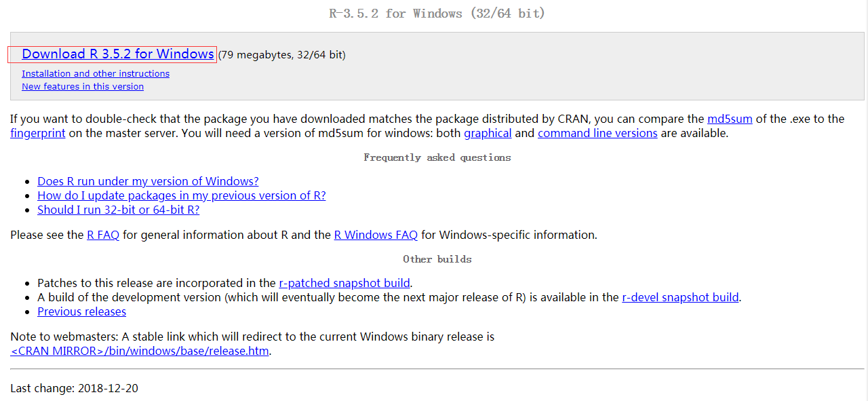The height and width of the screenshot is (401, 868).
Task: View New features in this version
Action: pos(83,86)
